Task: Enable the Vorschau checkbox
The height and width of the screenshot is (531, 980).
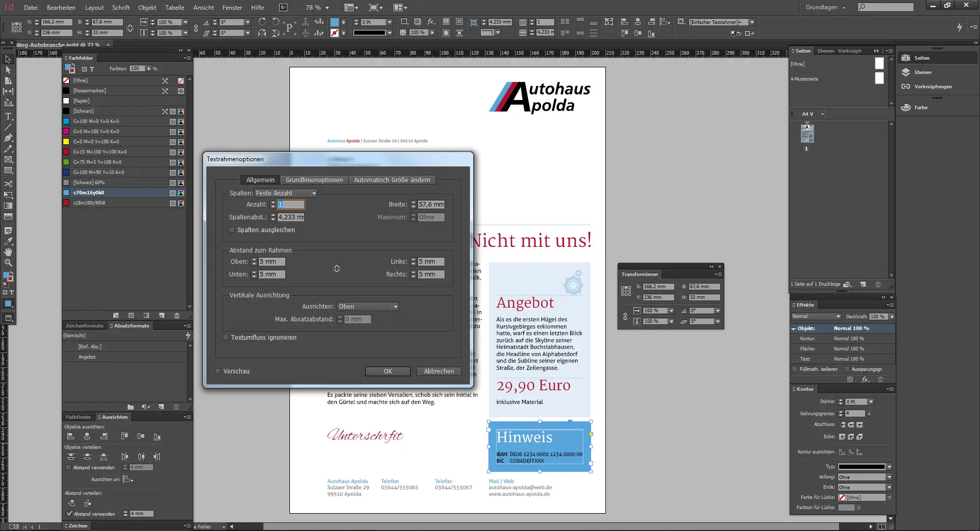Action: pyautogui.click(x=218, y=371)
